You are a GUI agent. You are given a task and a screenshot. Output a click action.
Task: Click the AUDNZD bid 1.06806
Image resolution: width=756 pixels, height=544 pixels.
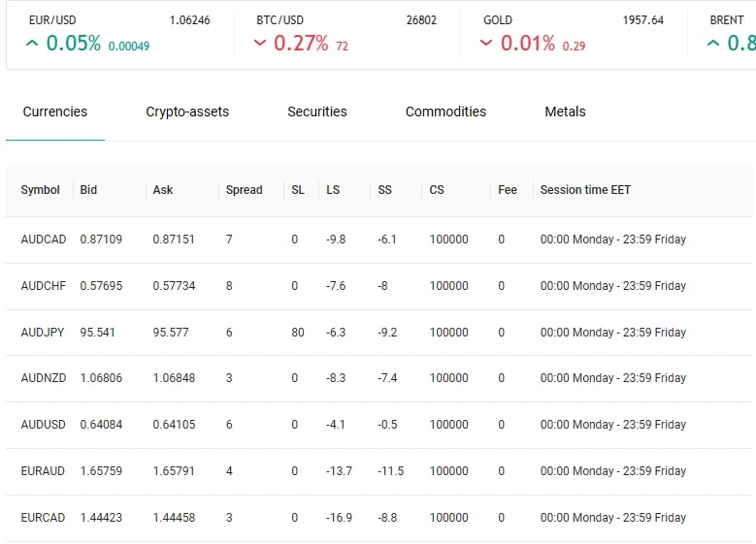point(101,378)
